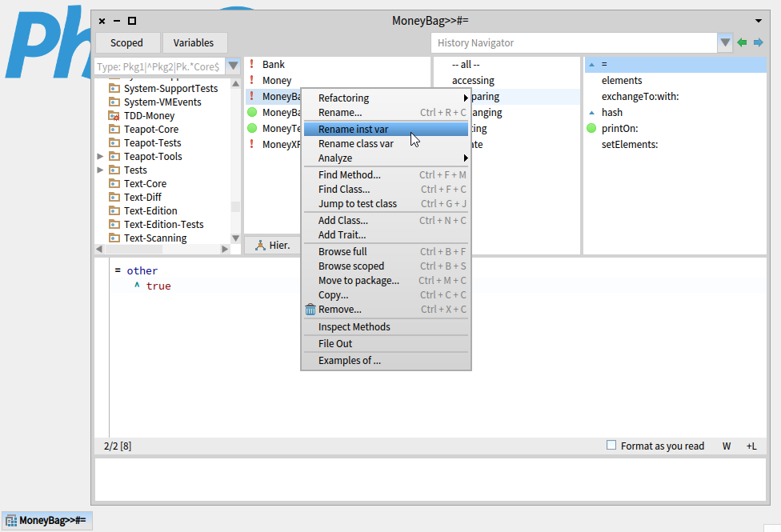Click the red warning icon beside Money class
This screenshot has height=532, width=781.
pyautogui.click(x=251, y=80)
